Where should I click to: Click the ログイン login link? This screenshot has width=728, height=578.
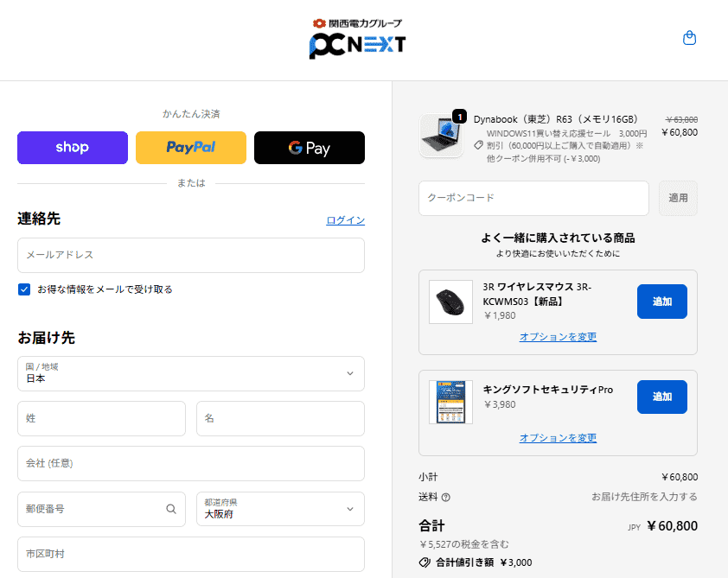[x=345, y=220]
